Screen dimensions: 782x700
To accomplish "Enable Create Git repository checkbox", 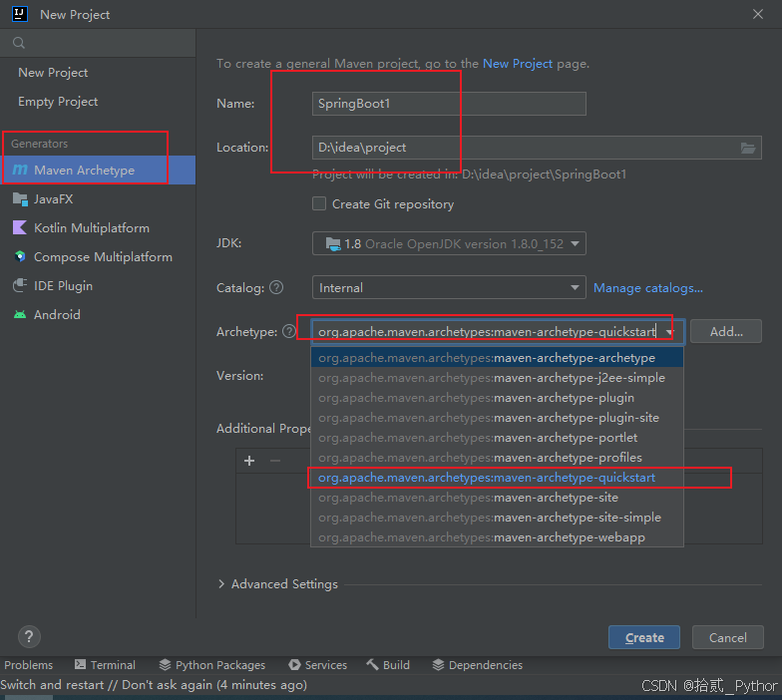I will coord(319,203).
